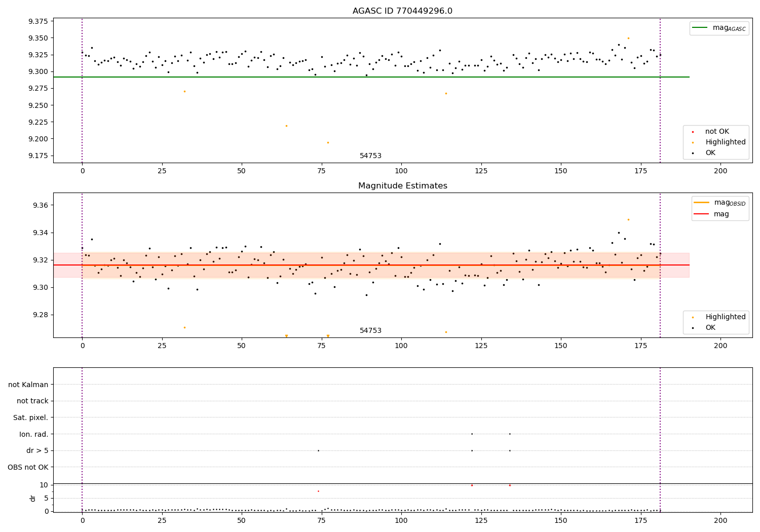
Task: Click x-tick 200 beneath the top plot
Action: pyautogui.click(x=720, y=171)
